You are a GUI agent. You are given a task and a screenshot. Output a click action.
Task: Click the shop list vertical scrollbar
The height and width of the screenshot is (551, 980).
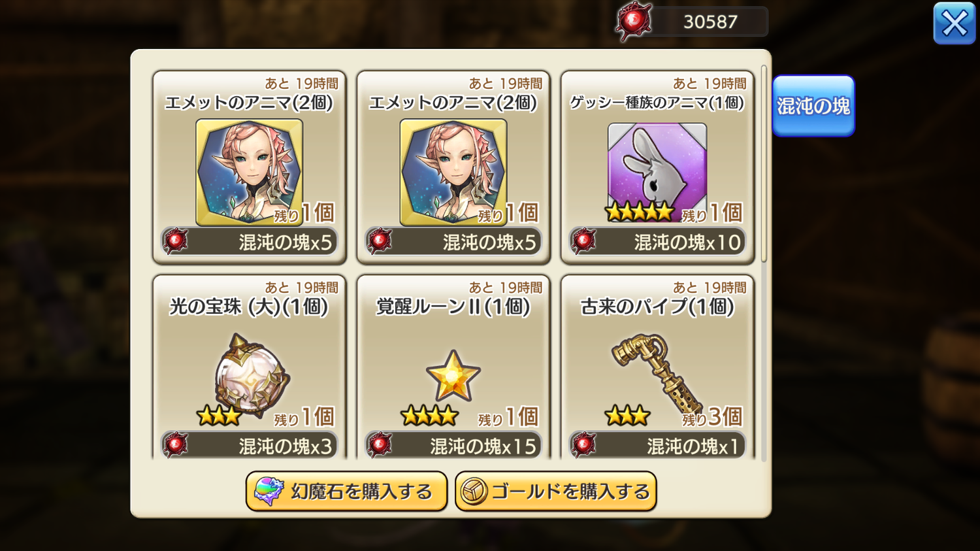point(764,163)
